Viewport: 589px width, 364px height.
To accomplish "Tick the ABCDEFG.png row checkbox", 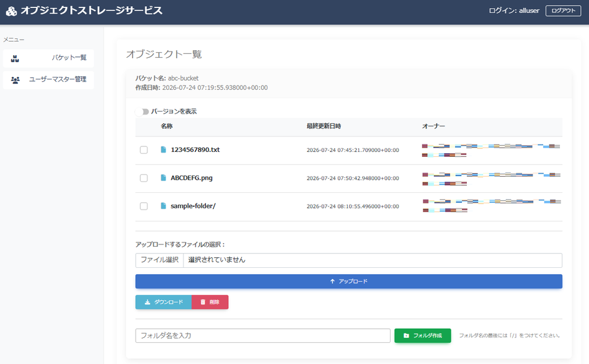I will click(x=144, y=178).
